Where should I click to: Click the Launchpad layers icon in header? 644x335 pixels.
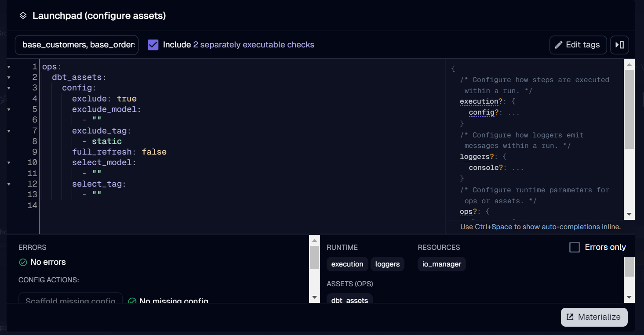click(23, 16)
